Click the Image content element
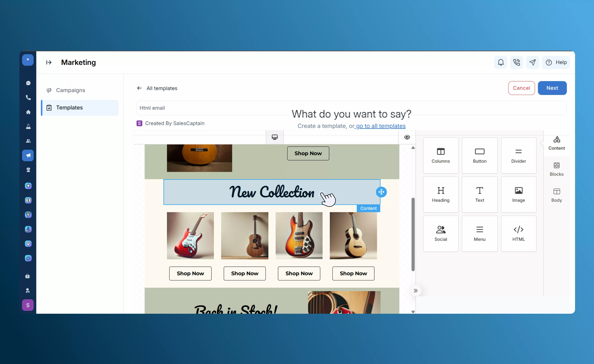 518,195
